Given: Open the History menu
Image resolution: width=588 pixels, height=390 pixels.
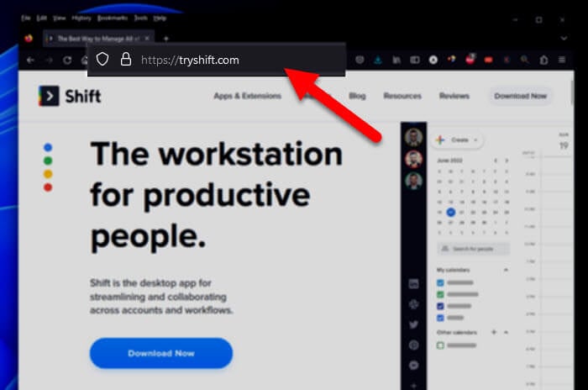Looking at the screenshot, I should tap(81, 18).
